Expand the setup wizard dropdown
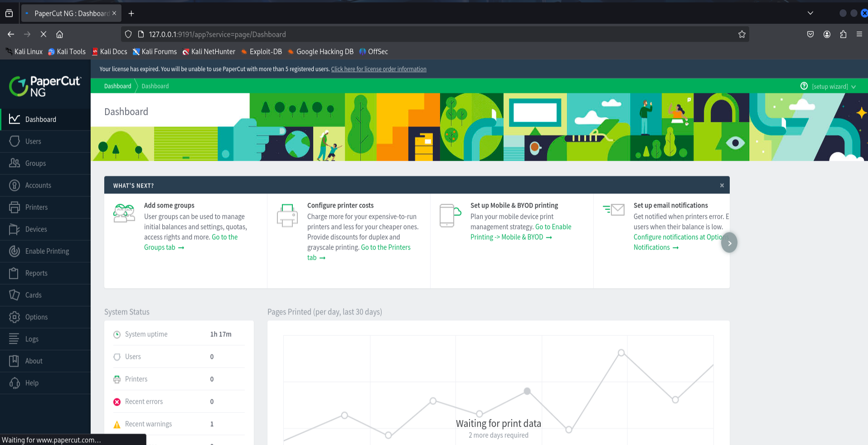This screenshot has height=445, width=868. (x=834, y=87)
